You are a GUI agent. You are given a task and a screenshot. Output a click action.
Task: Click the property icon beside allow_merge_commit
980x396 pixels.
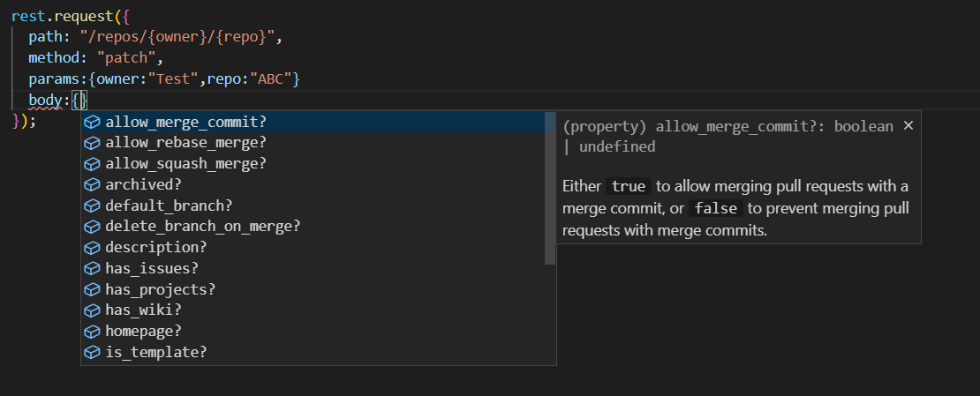92,122
